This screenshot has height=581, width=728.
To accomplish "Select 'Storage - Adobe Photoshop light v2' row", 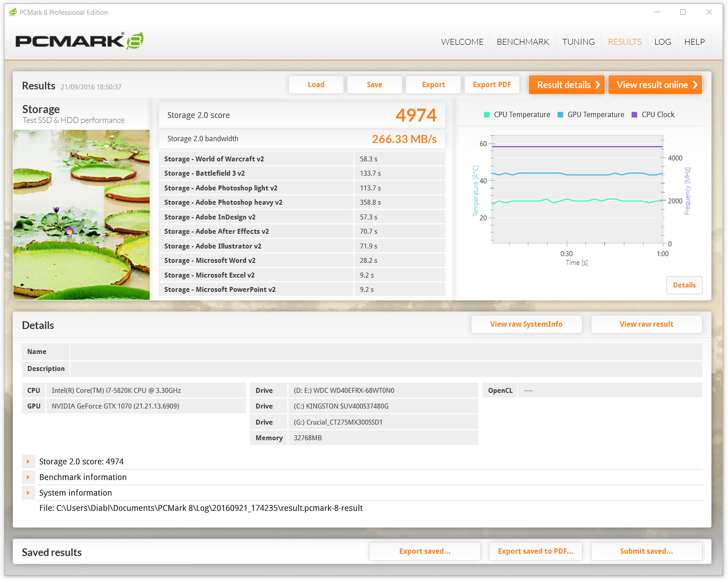I will pyautogui.click(x=302, y=188).
